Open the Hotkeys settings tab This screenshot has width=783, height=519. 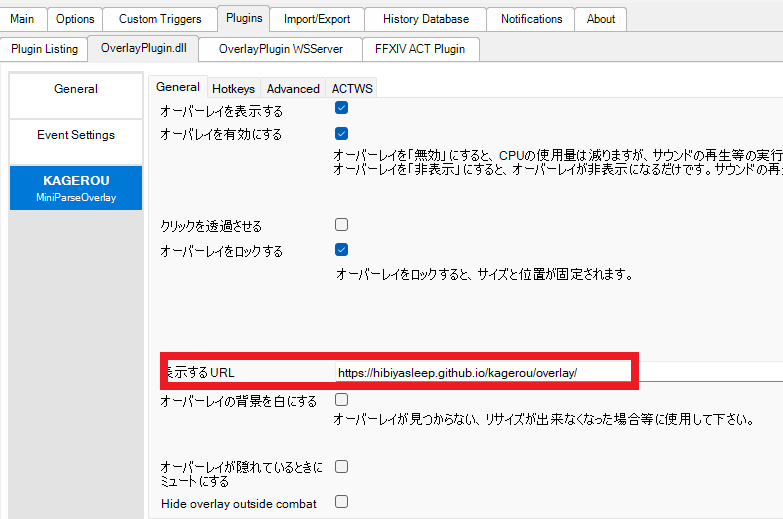233,89
